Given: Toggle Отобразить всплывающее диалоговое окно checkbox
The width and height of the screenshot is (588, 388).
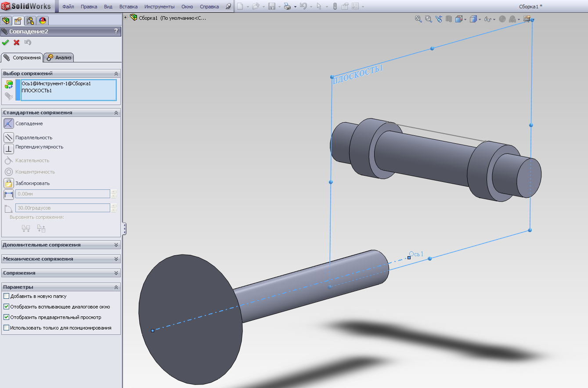Looking at the screenshot, I should 6,307.
